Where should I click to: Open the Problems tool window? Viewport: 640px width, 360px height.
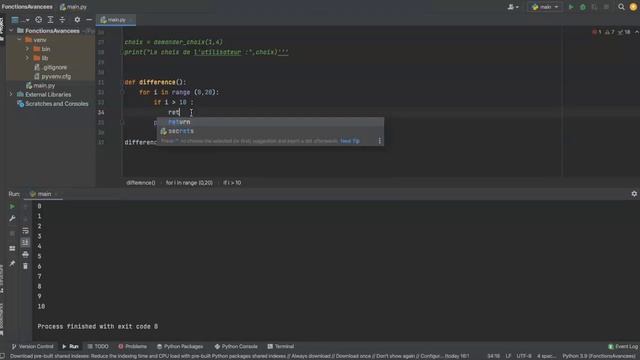[x=132, y=347]
